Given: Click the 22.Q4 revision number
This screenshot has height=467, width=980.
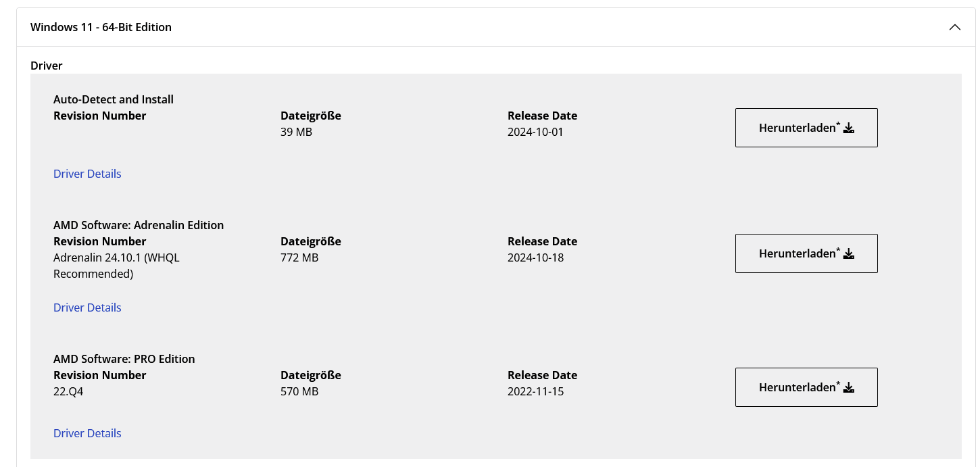Looking at the screenshot, I should coord(68,391).
